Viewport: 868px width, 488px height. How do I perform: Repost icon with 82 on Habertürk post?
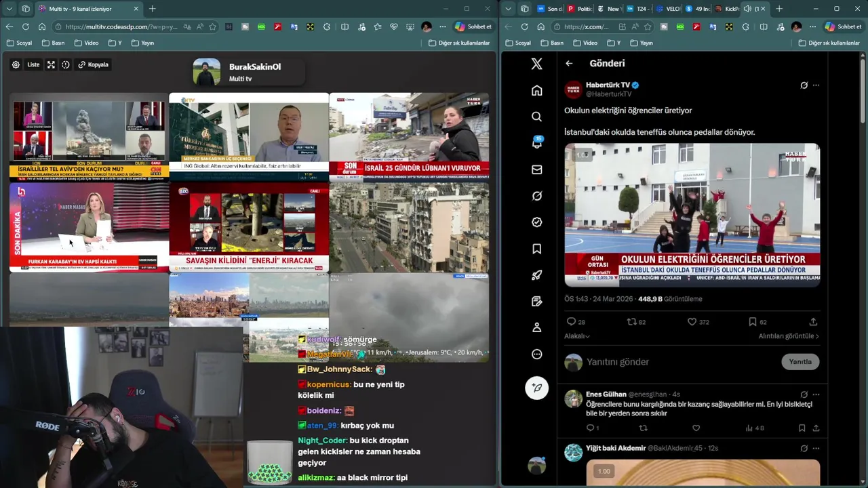click(x=636, y=322)
